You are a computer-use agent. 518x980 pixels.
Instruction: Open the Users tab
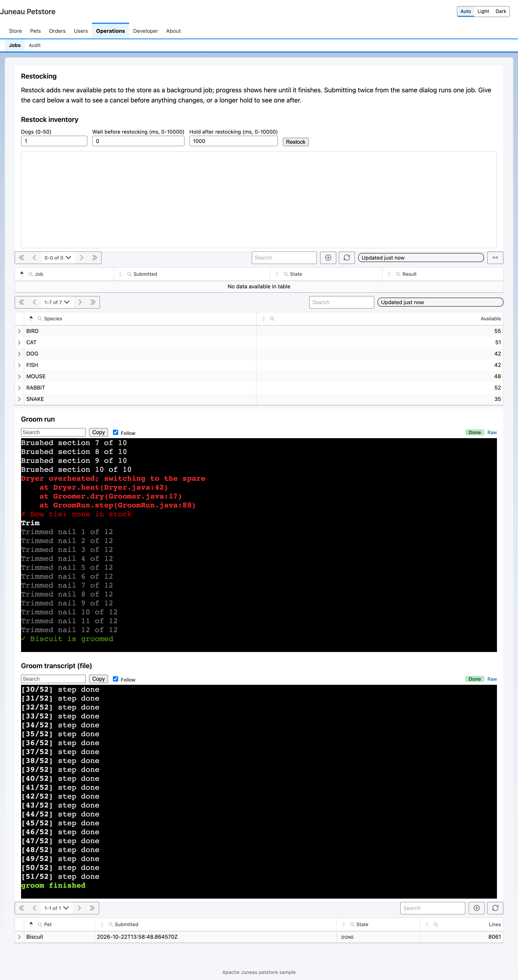point(81,31)
